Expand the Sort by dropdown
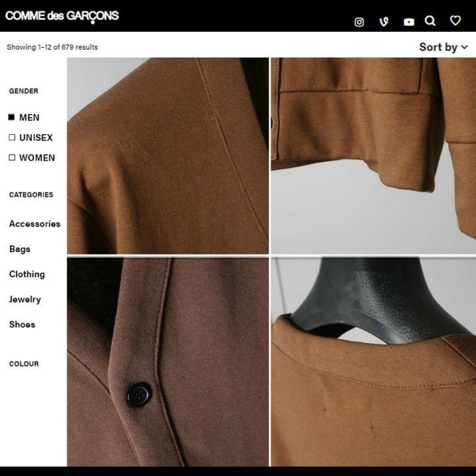Image resolution: width=476 pixels, height=476 pixels. click(444, 47)
